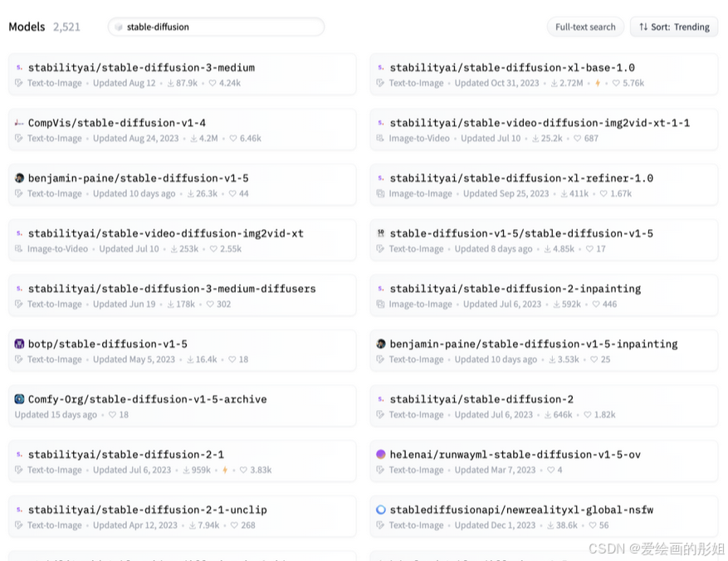
Task: Open stabilityai/stable-video-diffusion-img2vid-xt-1-1 model
Action: tap(540, 123)
